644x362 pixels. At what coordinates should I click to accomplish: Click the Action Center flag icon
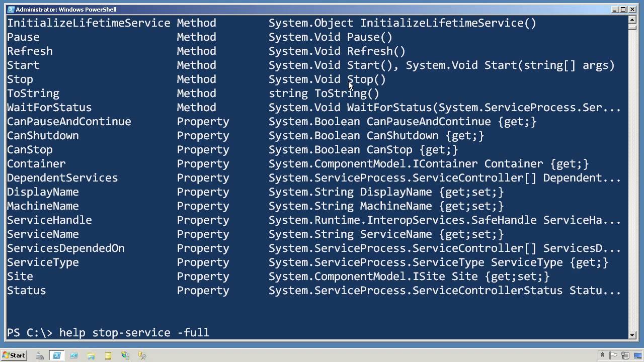point(613,355)
